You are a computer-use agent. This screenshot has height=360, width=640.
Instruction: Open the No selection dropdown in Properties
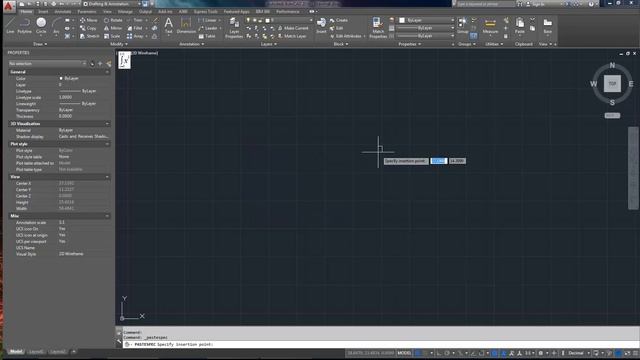pos(47,64)
